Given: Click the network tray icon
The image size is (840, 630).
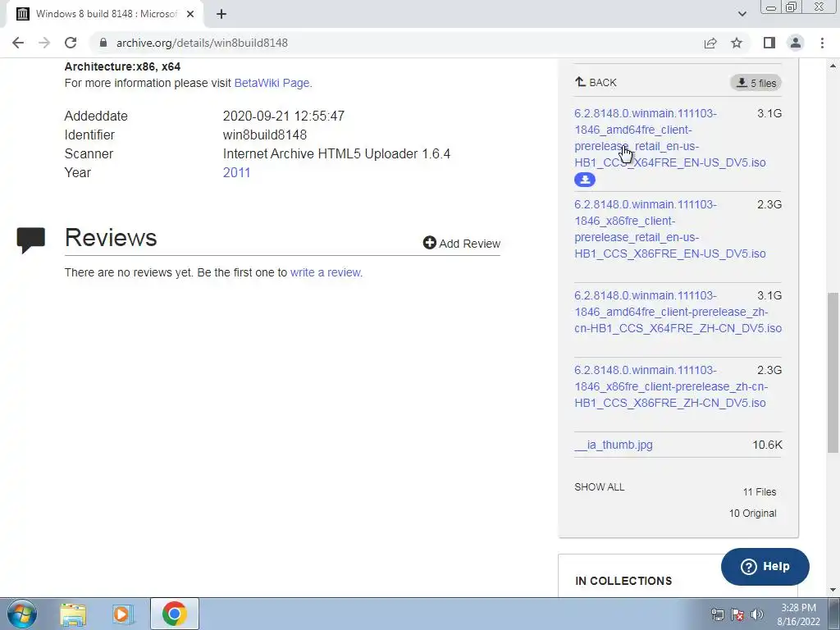Looking at the screenshot, I should point(717,614).
